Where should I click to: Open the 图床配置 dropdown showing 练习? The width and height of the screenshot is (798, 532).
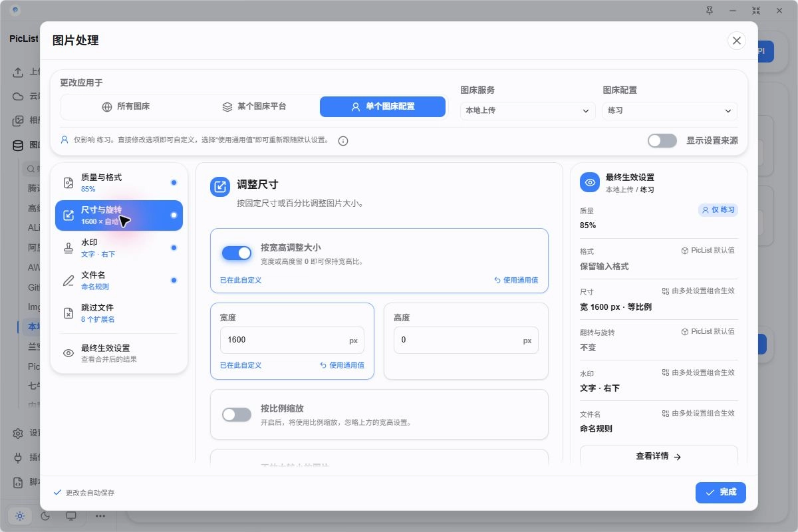click(x=670, y=110)
